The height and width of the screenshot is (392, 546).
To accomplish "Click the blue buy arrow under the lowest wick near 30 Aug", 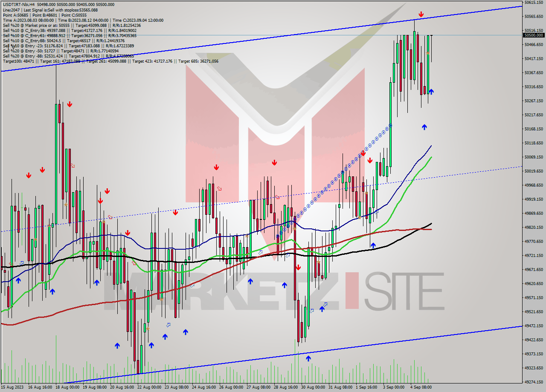I will click(x=308, y=358).
